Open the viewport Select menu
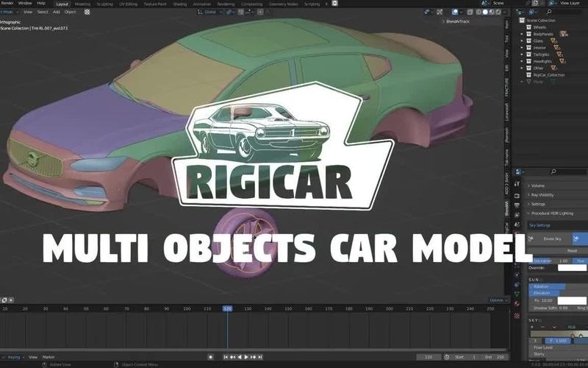This screenshot has height=368, width=588. click(43, 12)
